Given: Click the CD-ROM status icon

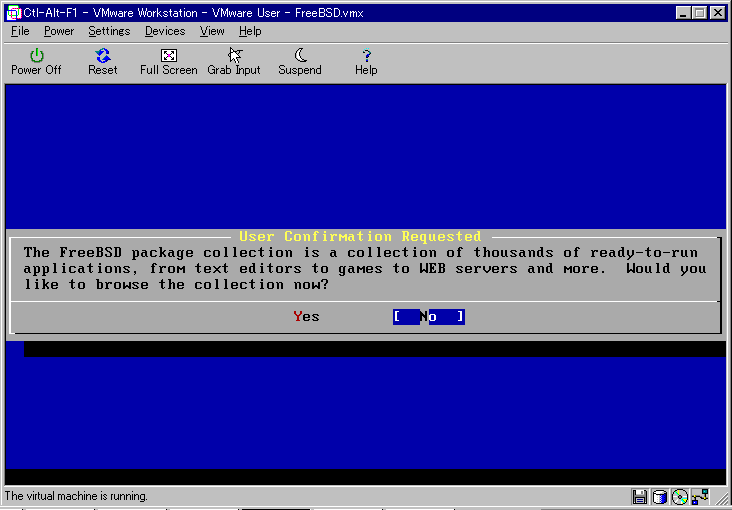Looking at the screenshot, I should tap(681, 496).
